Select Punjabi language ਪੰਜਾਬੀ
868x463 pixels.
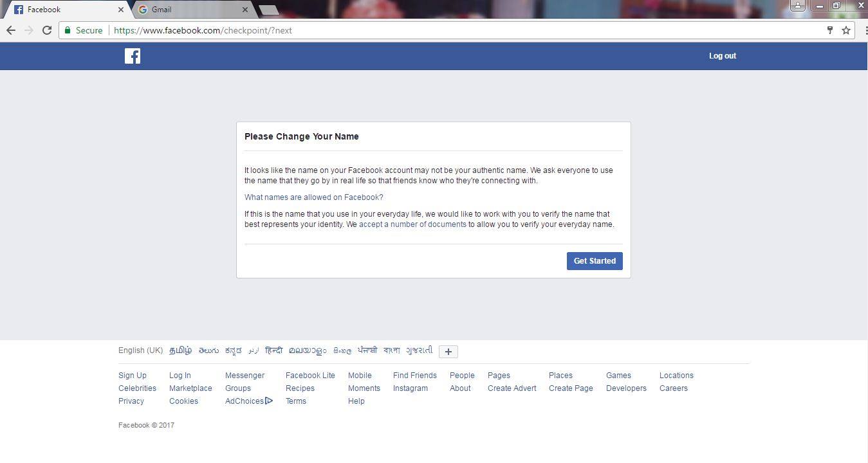[x=367, y=350]
